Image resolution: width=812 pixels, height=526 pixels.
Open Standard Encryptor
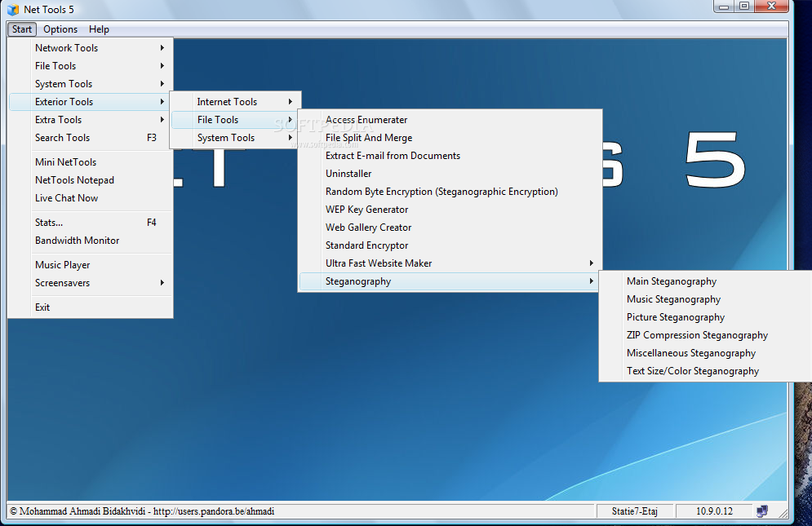(x=450, y=245)
